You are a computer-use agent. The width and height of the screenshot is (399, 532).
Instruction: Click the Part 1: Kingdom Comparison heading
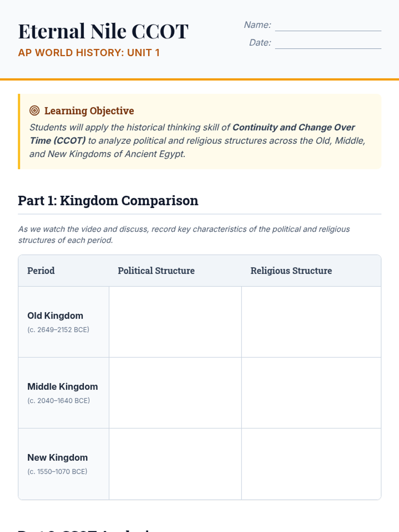(x=108, y=200)
